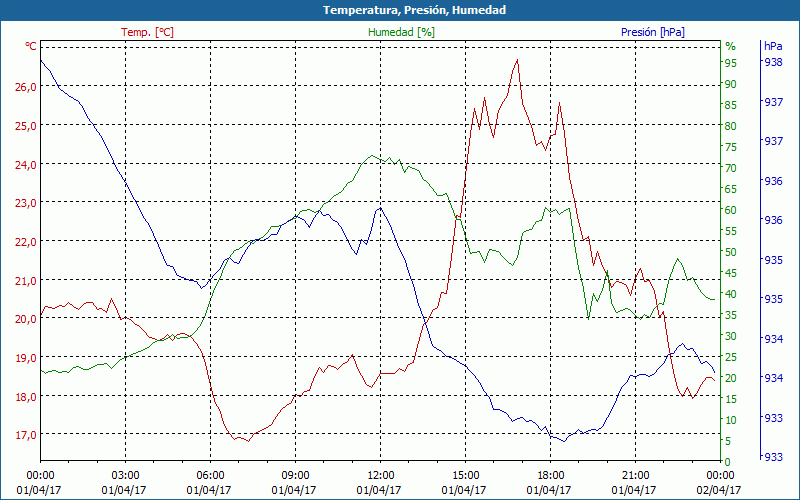This screenshot has width=800, height=500.
Task: Click the '09:00' time axis label
Action: [295, 476]
